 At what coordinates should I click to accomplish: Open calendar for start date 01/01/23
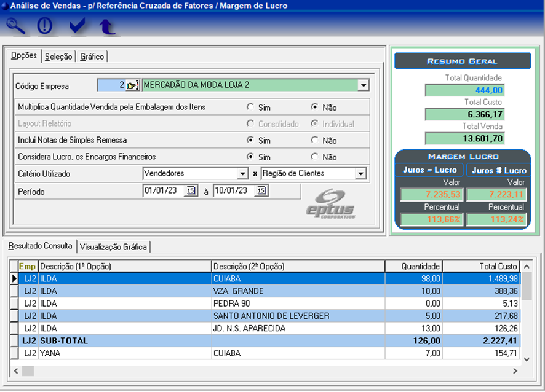(x=191, y=191)
